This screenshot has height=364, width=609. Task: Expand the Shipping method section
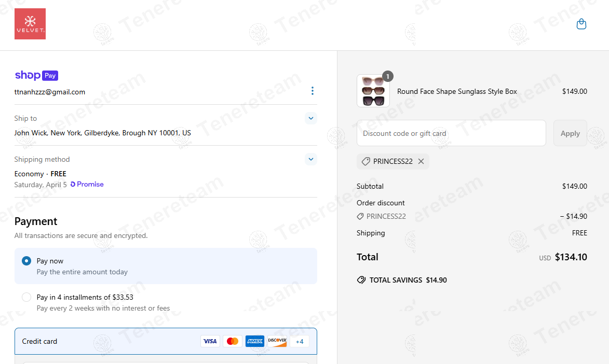point(310,159)
